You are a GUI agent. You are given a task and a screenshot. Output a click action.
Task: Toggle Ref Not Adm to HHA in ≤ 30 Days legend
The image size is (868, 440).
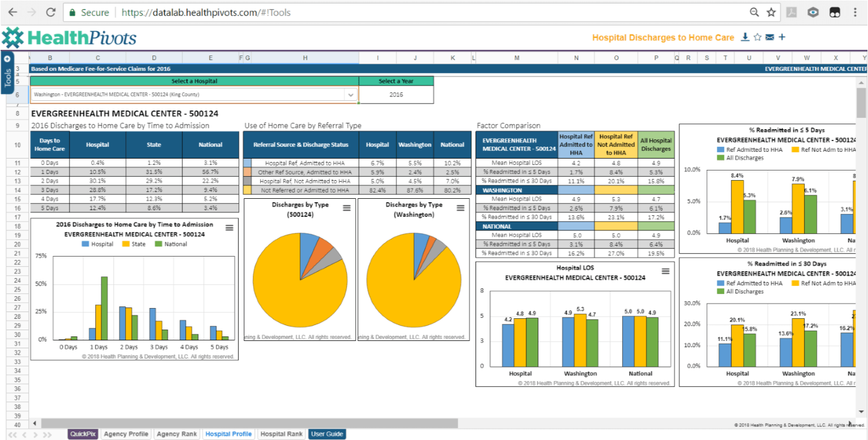(824, 283)
